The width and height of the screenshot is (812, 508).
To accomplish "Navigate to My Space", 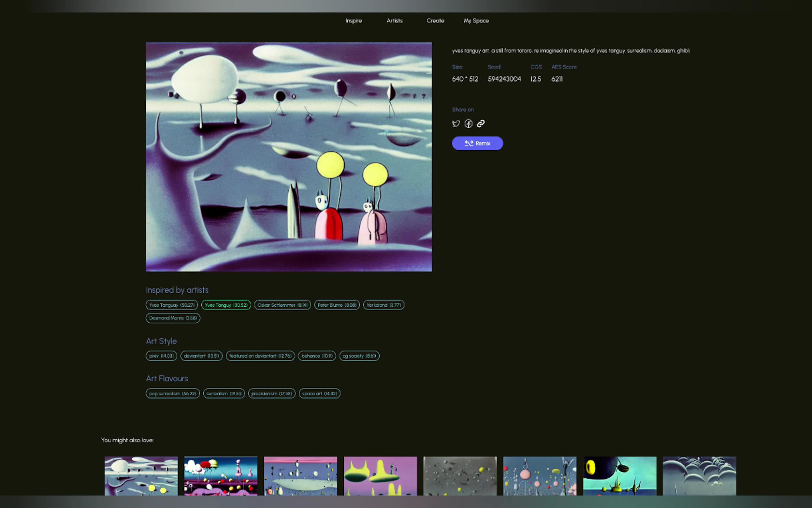I will coord(476,21).
